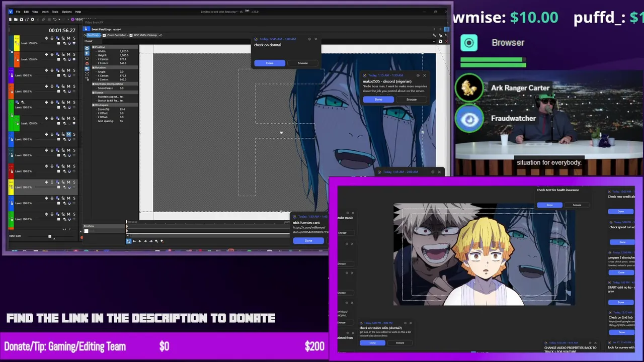
Task: Click the Open folder icon in Vegas toolbar
Action: (x=16, y=19)
